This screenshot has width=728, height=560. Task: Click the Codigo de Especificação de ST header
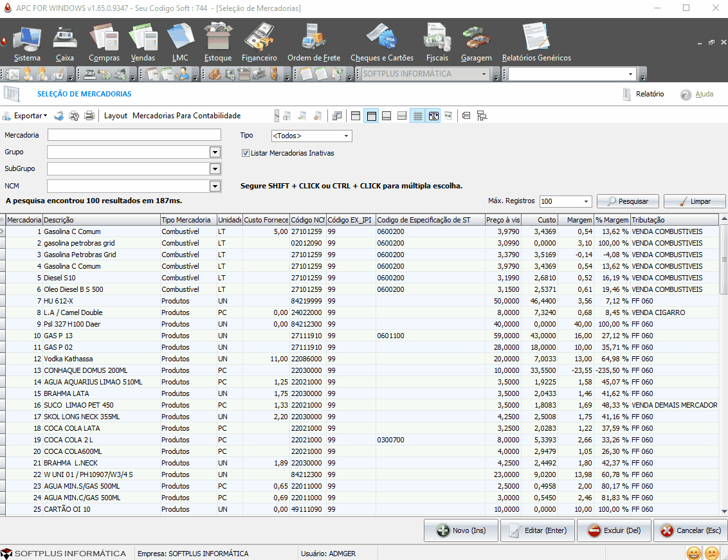pos(430,220)
